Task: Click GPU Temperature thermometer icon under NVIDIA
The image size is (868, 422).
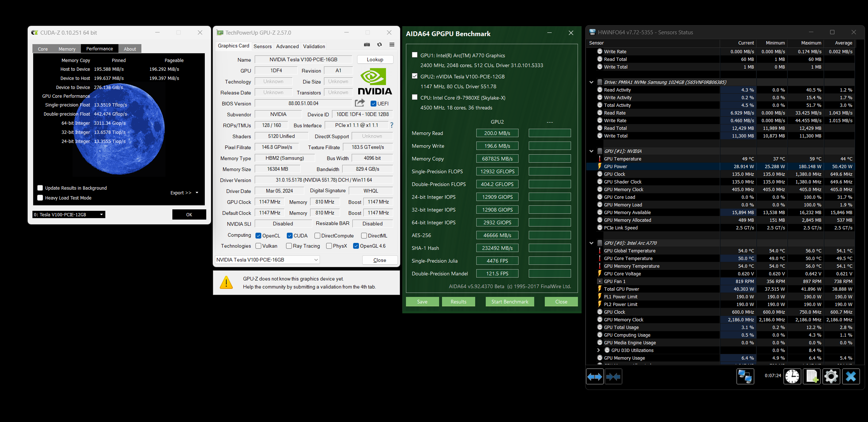Action: pyautogui.click(x=599, y=159)
